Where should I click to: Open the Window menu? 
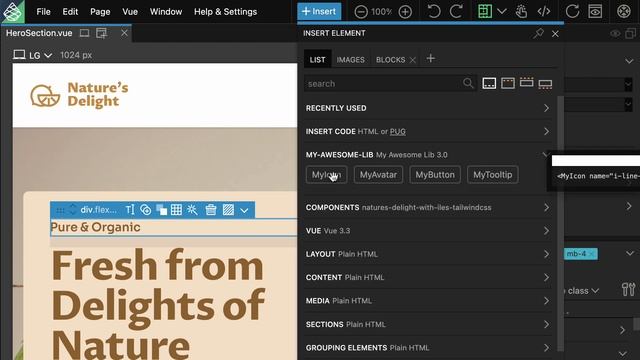tap(166, 12)
